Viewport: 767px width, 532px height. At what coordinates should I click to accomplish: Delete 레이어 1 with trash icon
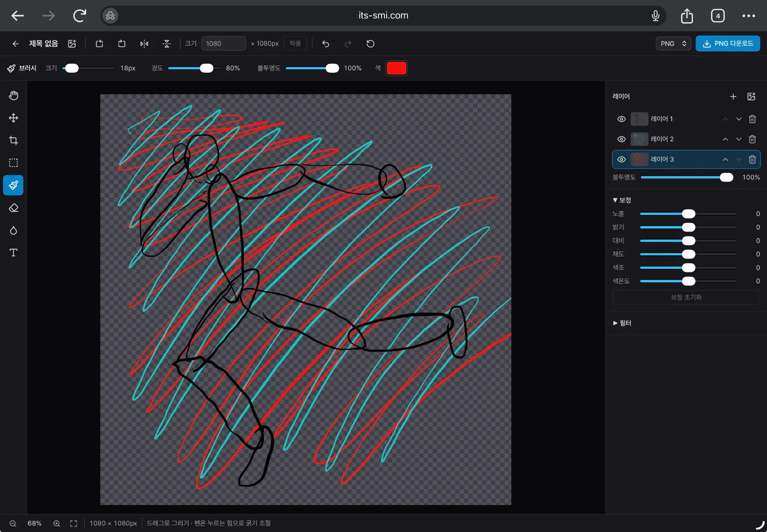[752, 119]
